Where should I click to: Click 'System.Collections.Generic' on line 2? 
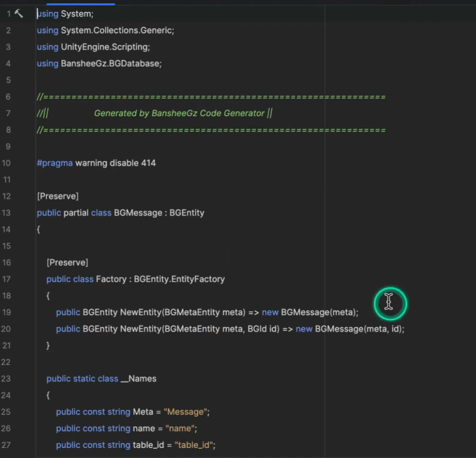pyautogui.click(x=116, y=30)
